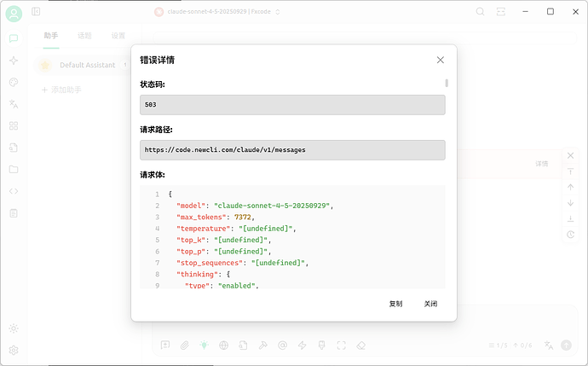Open the chat assistant sidebar icon
The height and width of the screenshot is (366, 588).
pos(14,38)
